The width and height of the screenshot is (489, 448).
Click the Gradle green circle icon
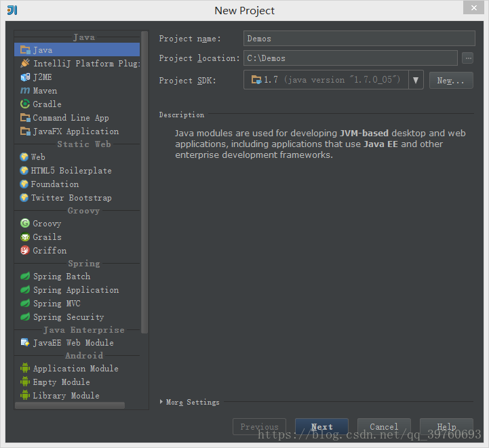[x=25, y=104]
